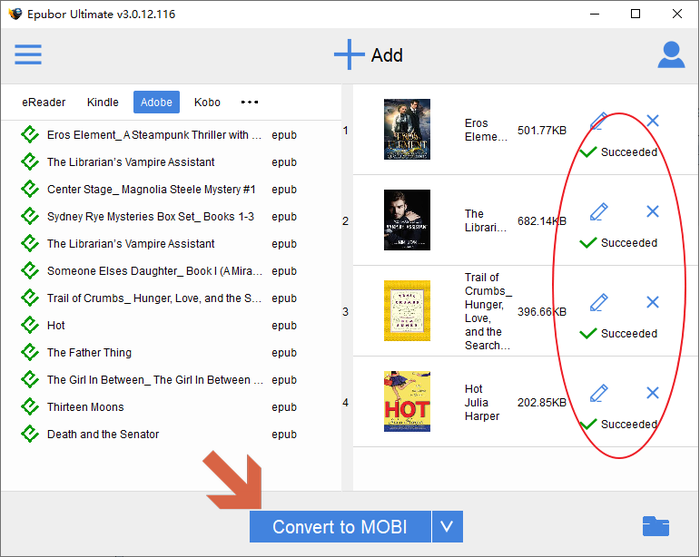Click epub icon beside The Girl In Between
The width and height of the screenshot is (700, 557).
pos(30,379)
